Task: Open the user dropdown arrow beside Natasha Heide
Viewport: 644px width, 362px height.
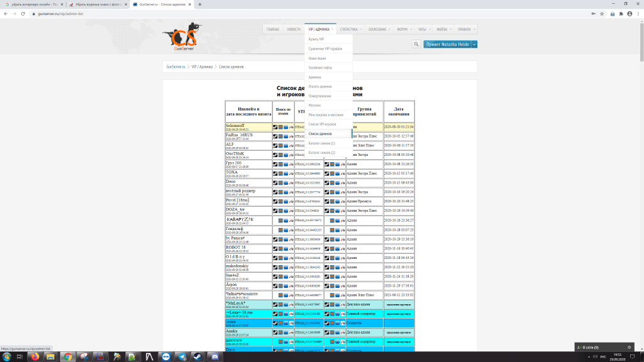Action: click(474, 44)
